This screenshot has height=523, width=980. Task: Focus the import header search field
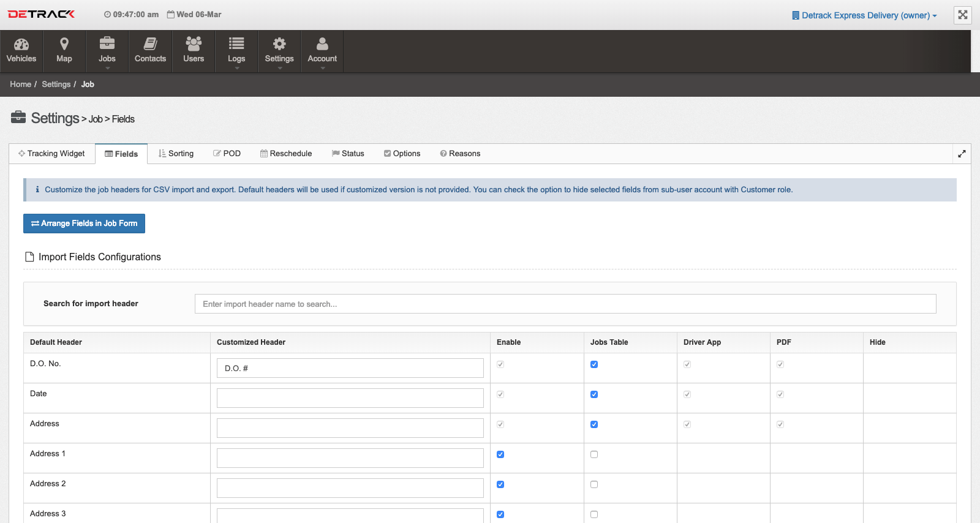(x=565, y=304)
